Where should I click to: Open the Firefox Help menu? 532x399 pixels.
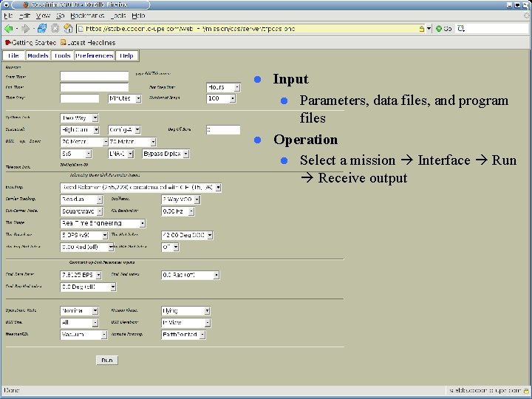point(138,16)
